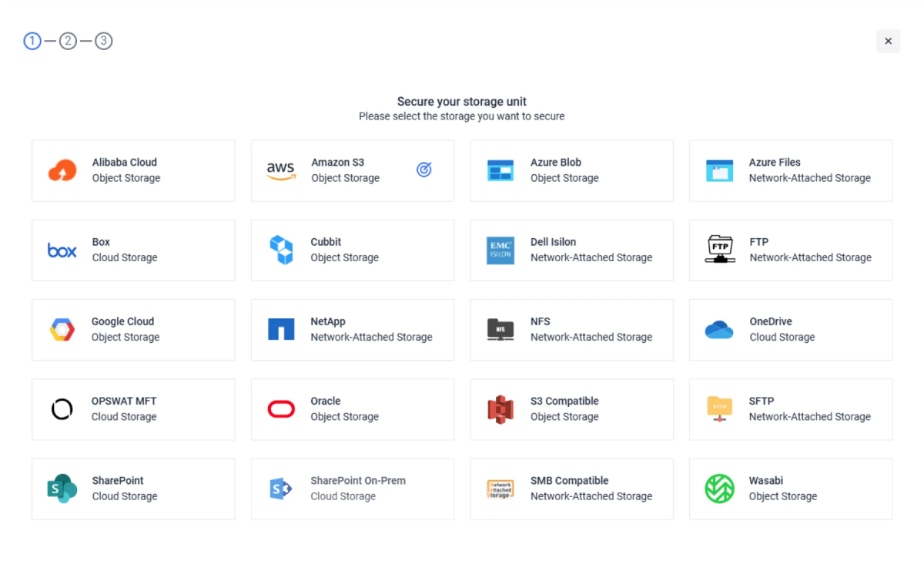Click the Oracle red oval icon

(281, 409)
